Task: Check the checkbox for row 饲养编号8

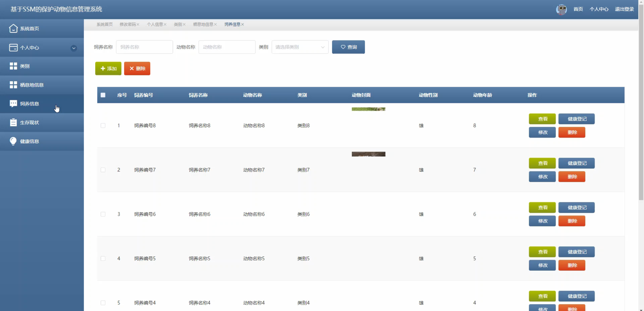Action: click(x=103, y=125)
